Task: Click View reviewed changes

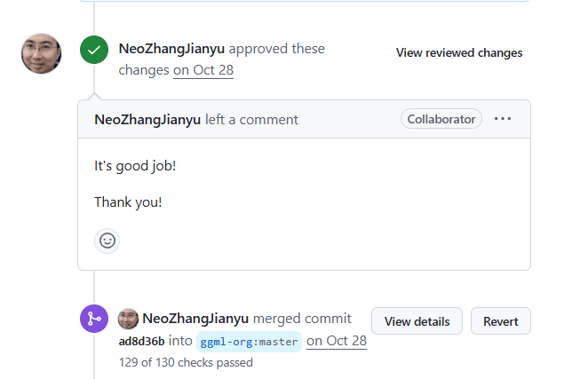Action: click(x=459, y=52)
